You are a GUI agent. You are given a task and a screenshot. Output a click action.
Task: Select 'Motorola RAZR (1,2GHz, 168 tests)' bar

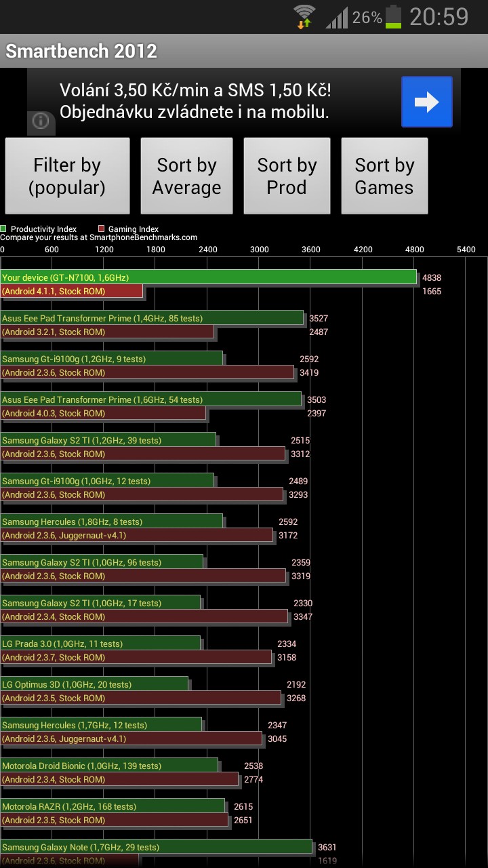tap(113, 806)
